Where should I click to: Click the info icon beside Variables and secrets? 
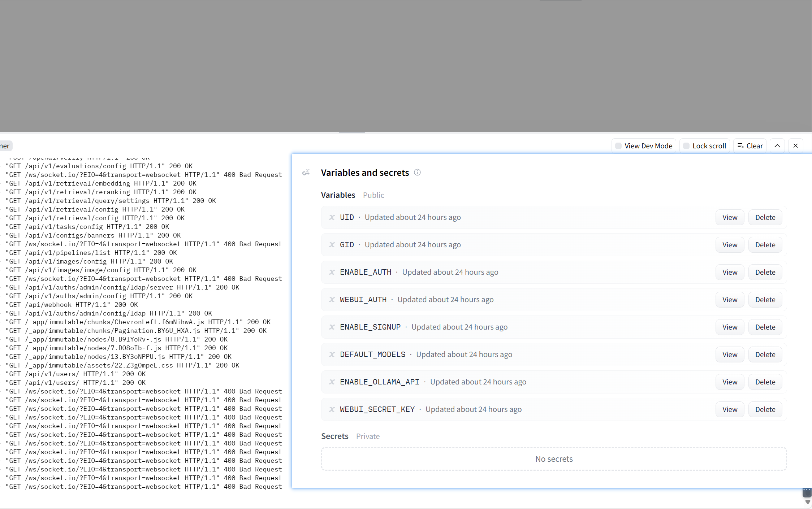[x=417, y=173]
